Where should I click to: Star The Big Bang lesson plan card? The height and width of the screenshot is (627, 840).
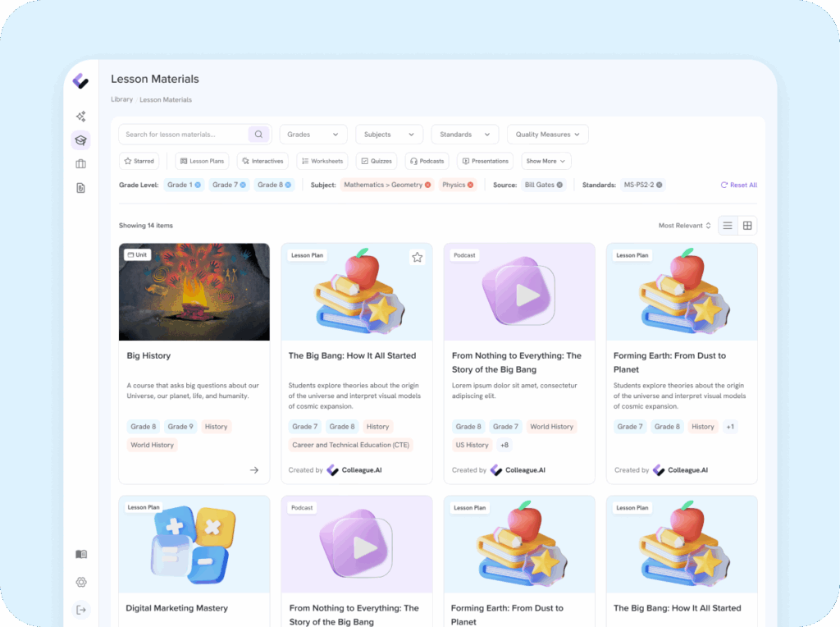(417, 257)
